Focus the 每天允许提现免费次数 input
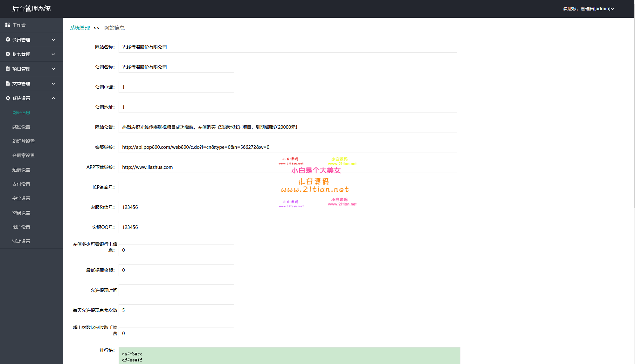The width and height of the screenshot is (635, 364). click(x=176, y=310)
